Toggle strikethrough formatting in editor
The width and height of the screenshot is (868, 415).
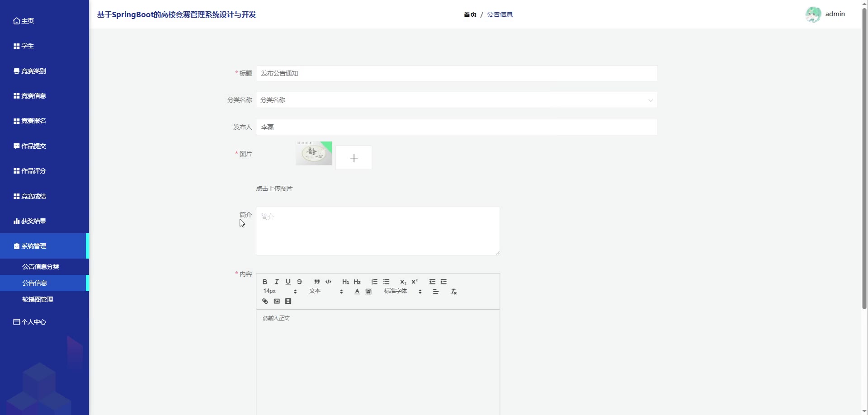[x=299, y=282]
